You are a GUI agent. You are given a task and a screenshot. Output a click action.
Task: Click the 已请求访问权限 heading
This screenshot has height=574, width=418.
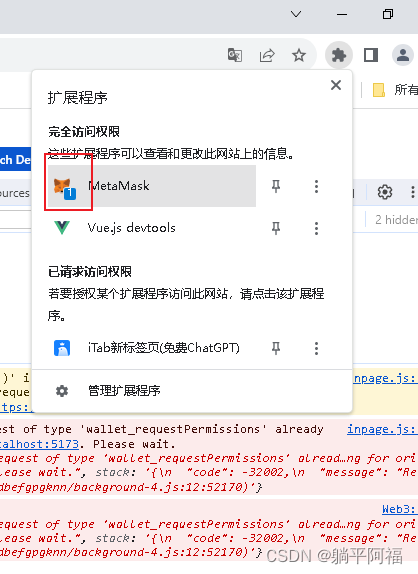point(90,272)
